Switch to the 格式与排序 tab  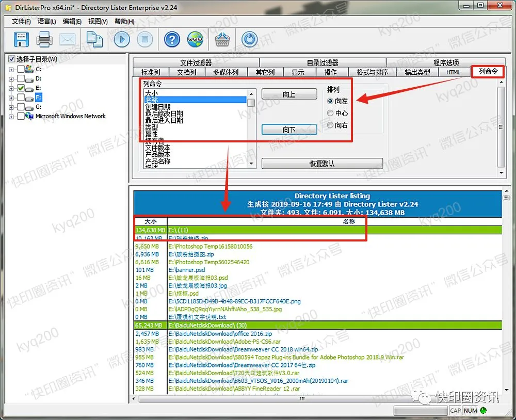pos(372,72)
